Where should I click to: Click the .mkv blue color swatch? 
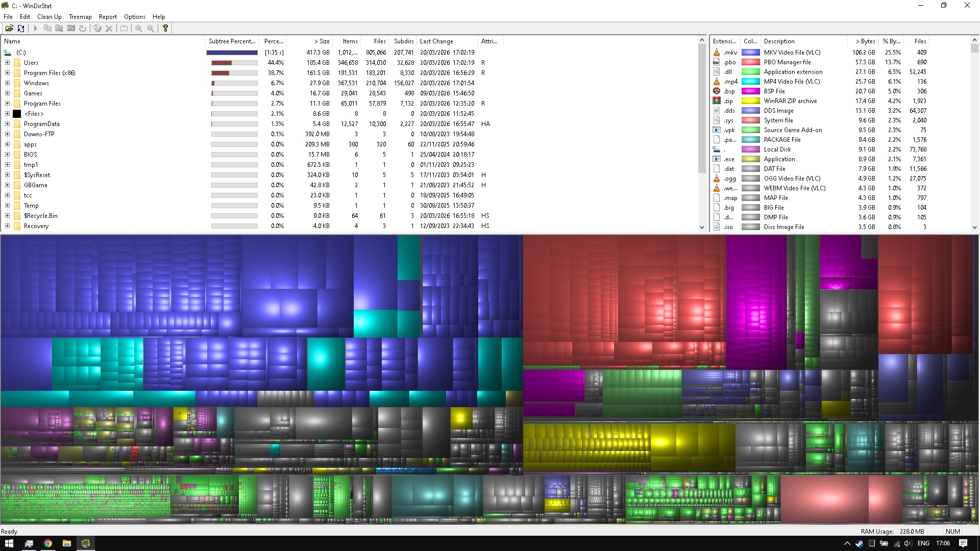(750, 53)
